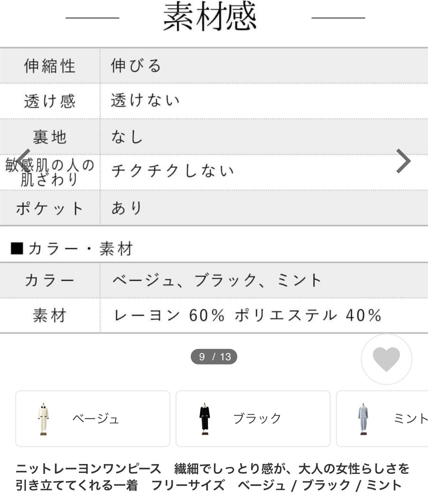Screen dimensions: 428x504
Task: Tap the heart favorite icon
Action: pyautogui.click(x=386, y=359)
